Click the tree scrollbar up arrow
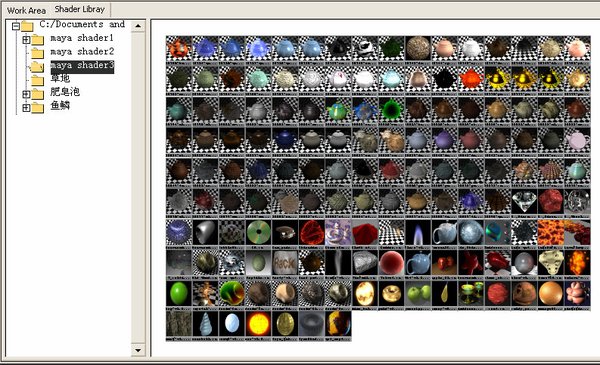Image resolution: width=600 pixels, height=365 pixels. pyautogui.click(x=138, y=26)
